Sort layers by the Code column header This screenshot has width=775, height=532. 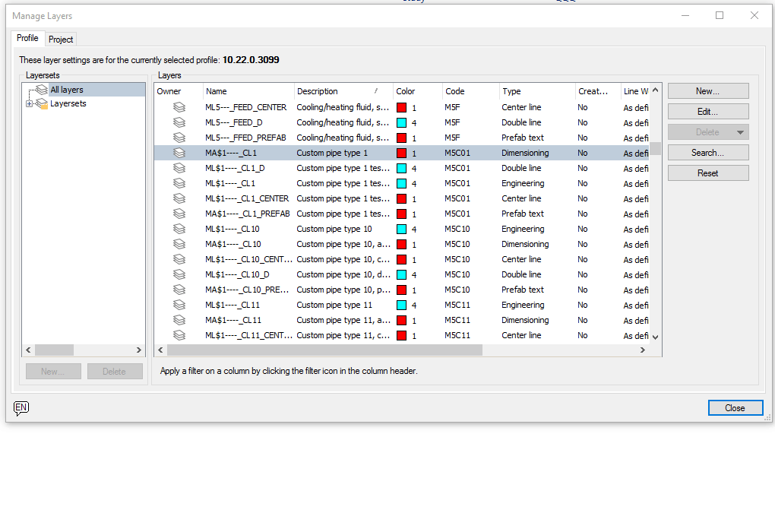tap(470, 91)
